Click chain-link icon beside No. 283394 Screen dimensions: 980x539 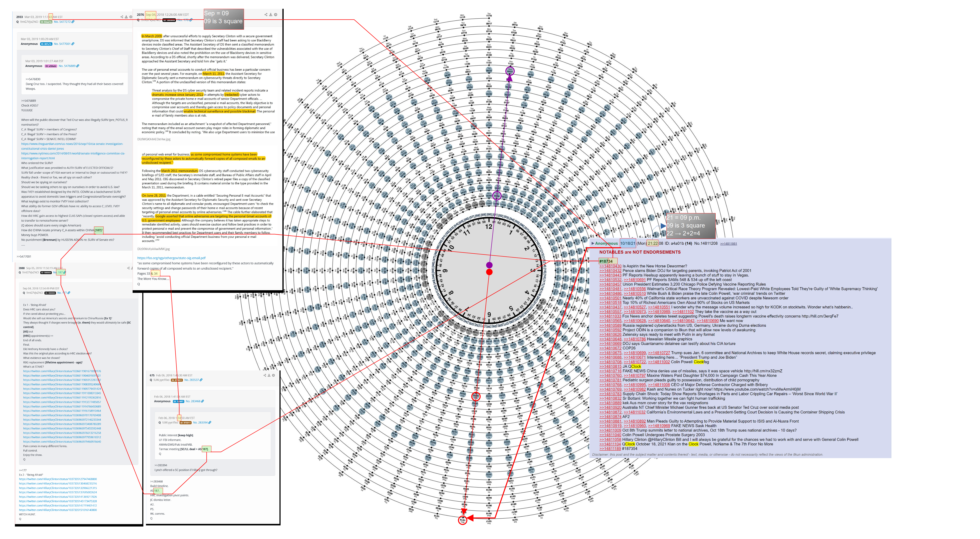click(x=210, y=422)
